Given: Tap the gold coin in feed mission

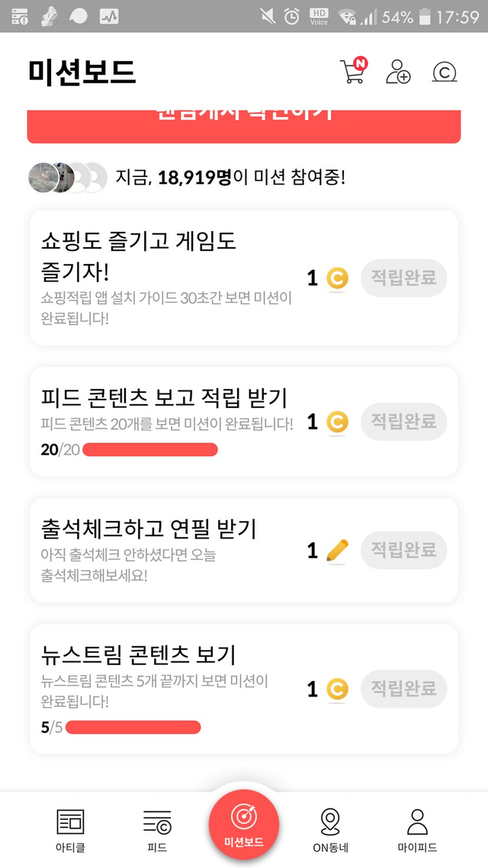Looking at the screenshot, I should (337, 421).
